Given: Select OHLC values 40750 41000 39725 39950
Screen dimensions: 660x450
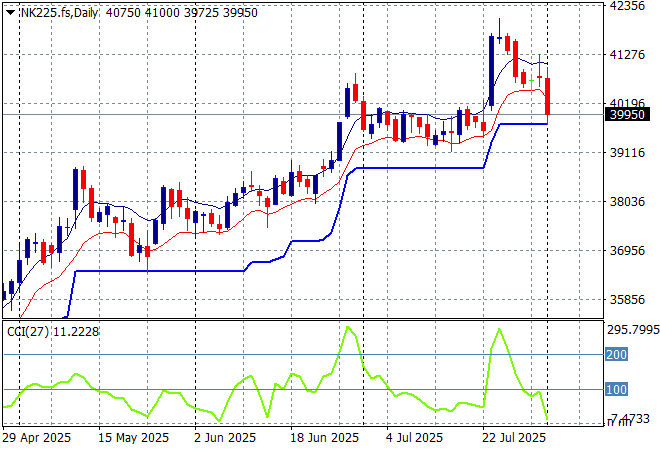Looking at the screenshot, I should coord(181,13).
